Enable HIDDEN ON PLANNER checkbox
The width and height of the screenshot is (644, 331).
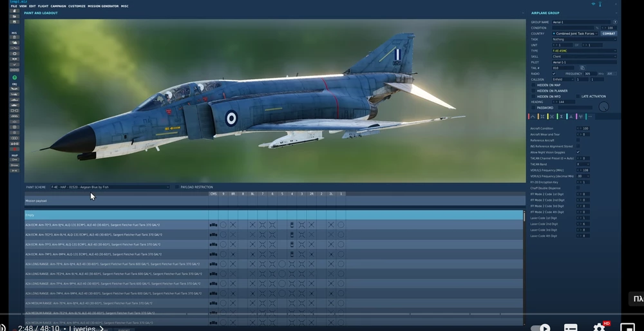pyautogui.click(x=533, y=91)
